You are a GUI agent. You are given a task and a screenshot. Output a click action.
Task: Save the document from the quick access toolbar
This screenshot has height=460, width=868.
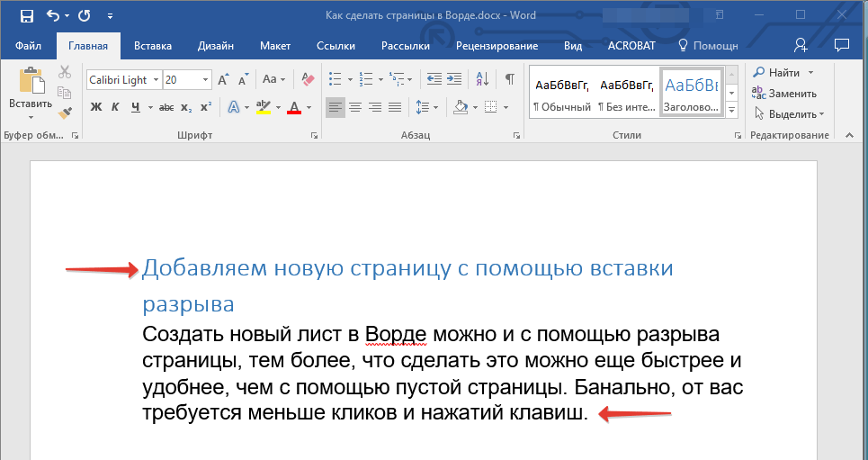pyautogui.click(x=26, y=15)
